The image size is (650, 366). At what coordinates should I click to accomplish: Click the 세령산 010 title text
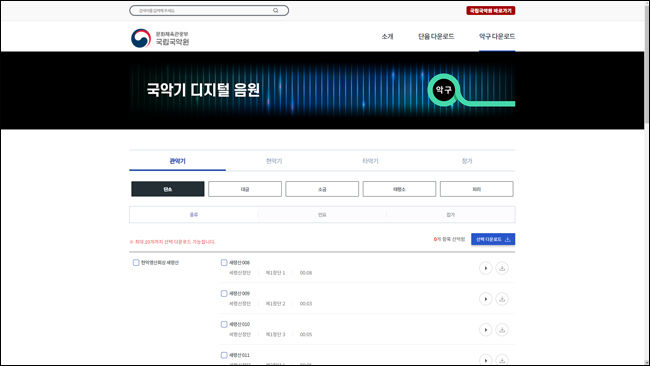240,324
